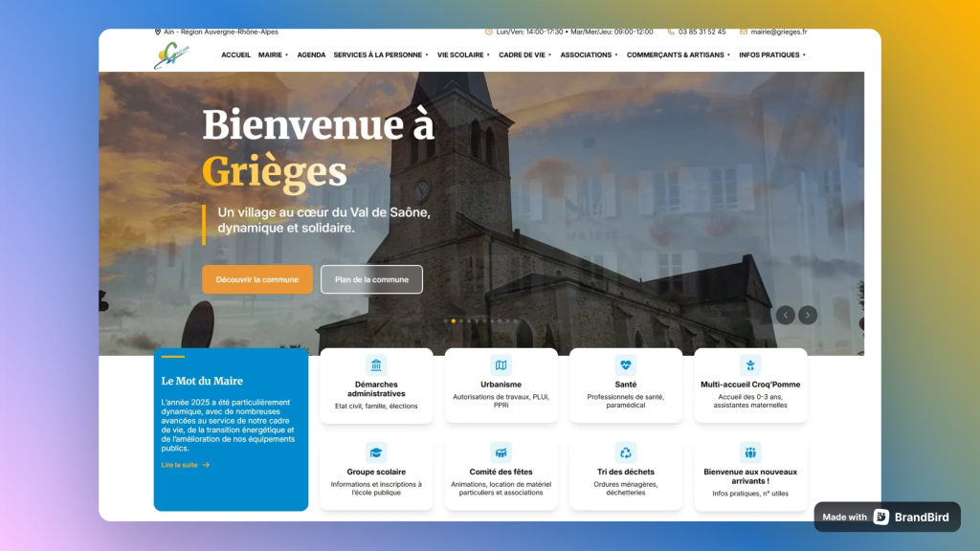Select the active orange carousel dot
Viewport: 980px width, 551px height.
point(454,321)
